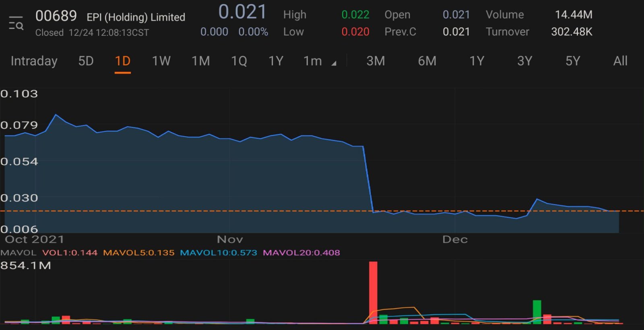Click the MAVOL indicator label
644x330 pixels.
pos(19,253)
